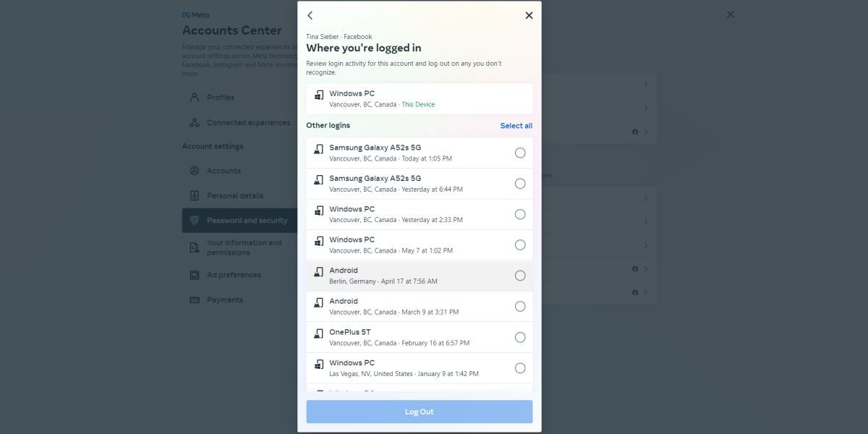Click the Ad preferences icon

194,275
